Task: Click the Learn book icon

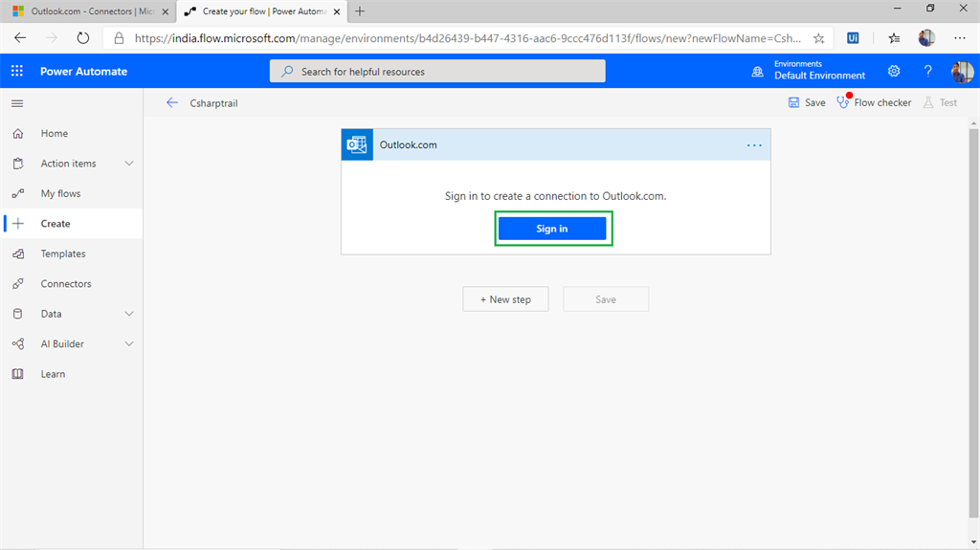Action: point(18,374)
